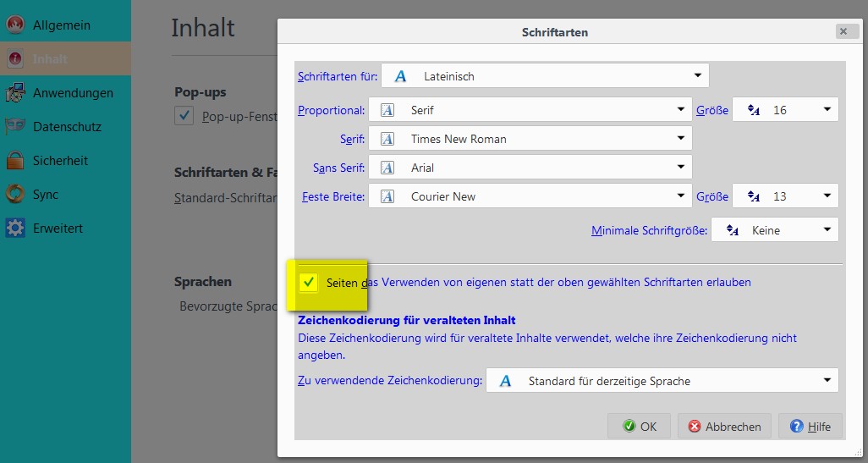
Task: Switch to Sync settings section
Action: pyautogui.click(x=65, y=194)
